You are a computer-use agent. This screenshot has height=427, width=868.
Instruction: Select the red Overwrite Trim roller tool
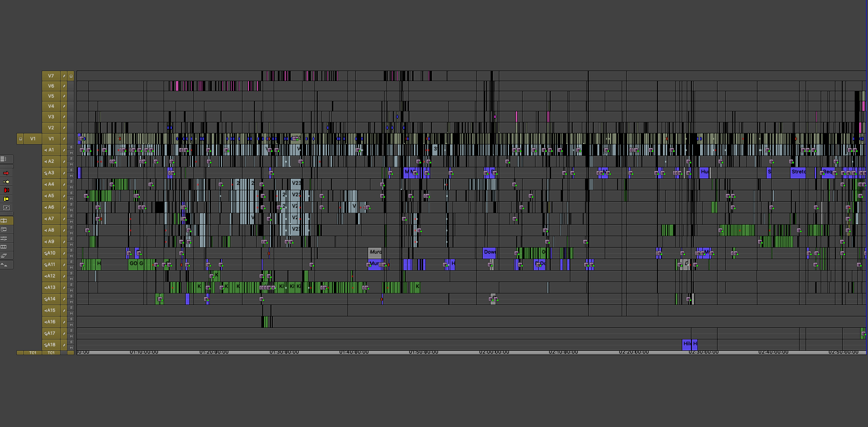pos(6,190)
